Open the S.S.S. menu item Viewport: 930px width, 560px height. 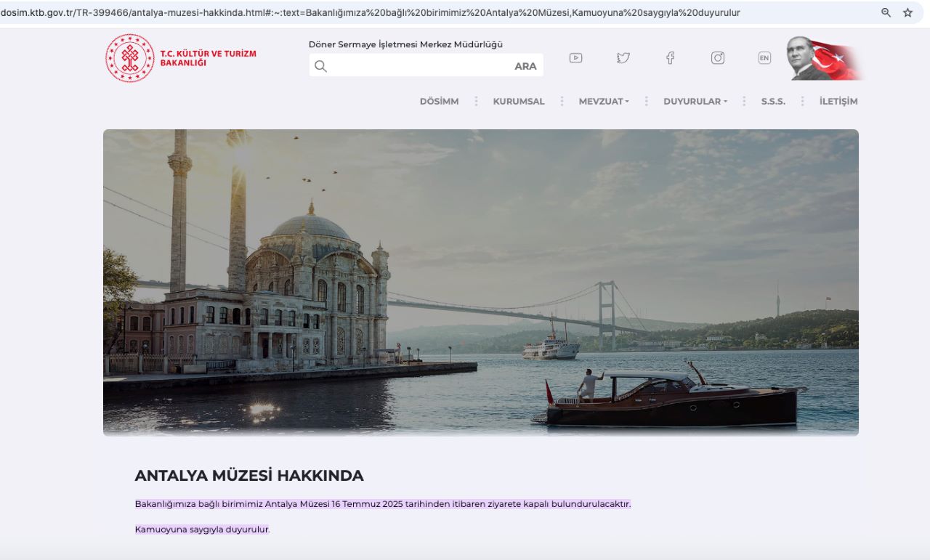click(773, 101)
